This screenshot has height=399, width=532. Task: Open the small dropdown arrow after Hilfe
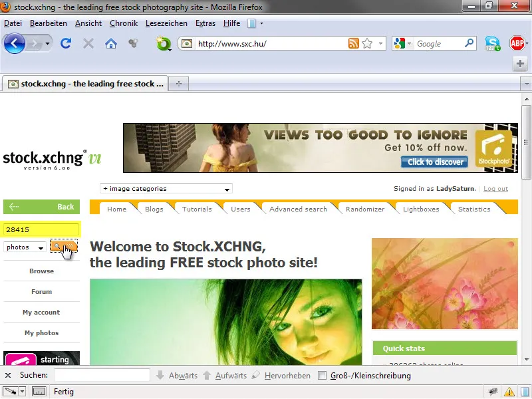[x=261, y=23]
